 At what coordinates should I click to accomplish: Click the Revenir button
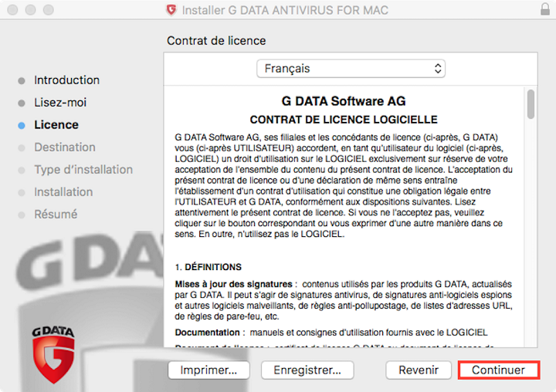point(419,370)
